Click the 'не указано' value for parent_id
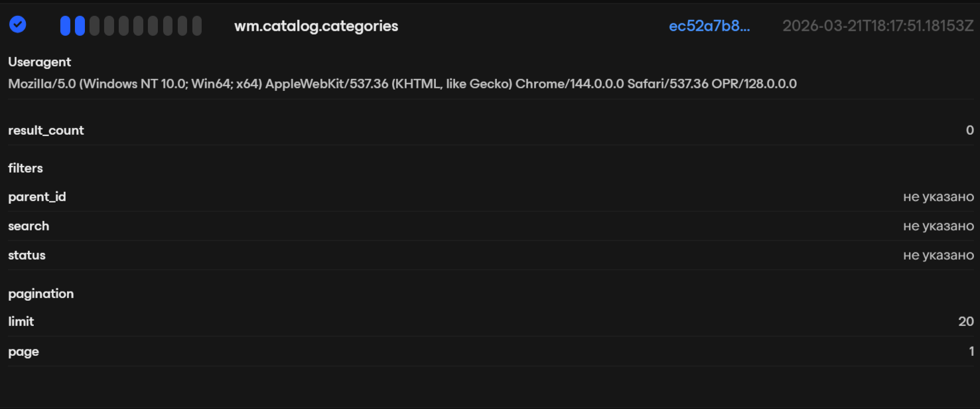 pyautogui.click(x=938, y=197)
